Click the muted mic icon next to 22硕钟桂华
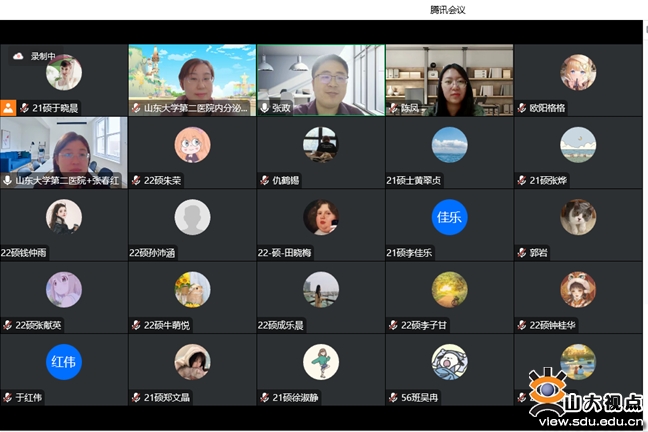This screenshot has height=432, width=648. click(x=521, y=325)
